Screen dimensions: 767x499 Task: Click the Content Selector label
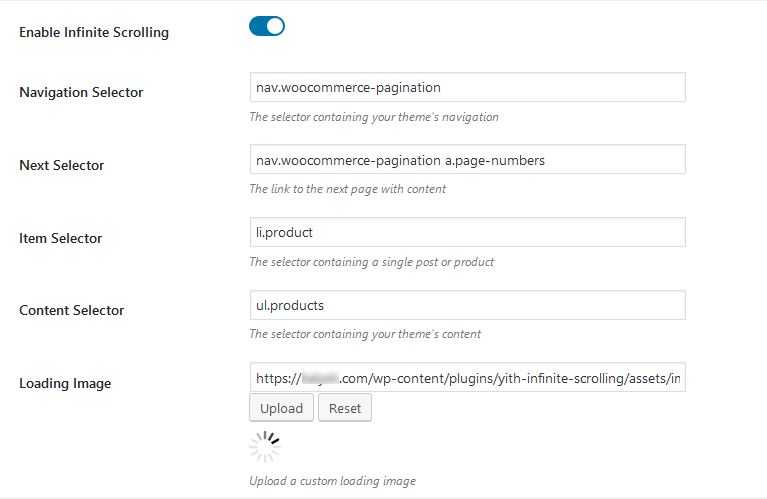pyautogui.click(x=71, y=310)
